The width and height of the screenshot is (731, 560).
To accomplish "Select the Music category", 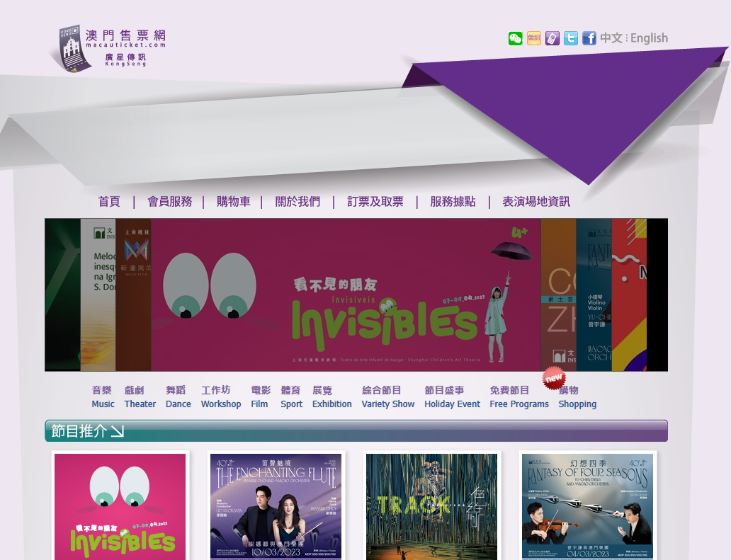I will (103, 397).
